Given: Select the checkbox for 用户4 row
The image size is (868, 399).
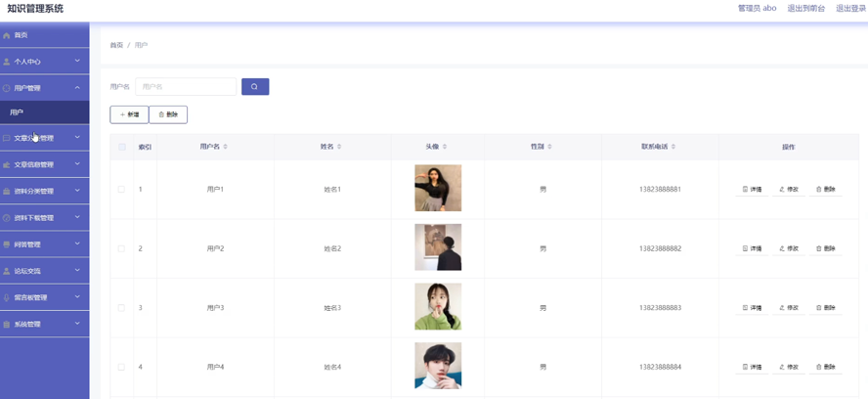Looking at the screenshot, I should (x=122, y=367).
